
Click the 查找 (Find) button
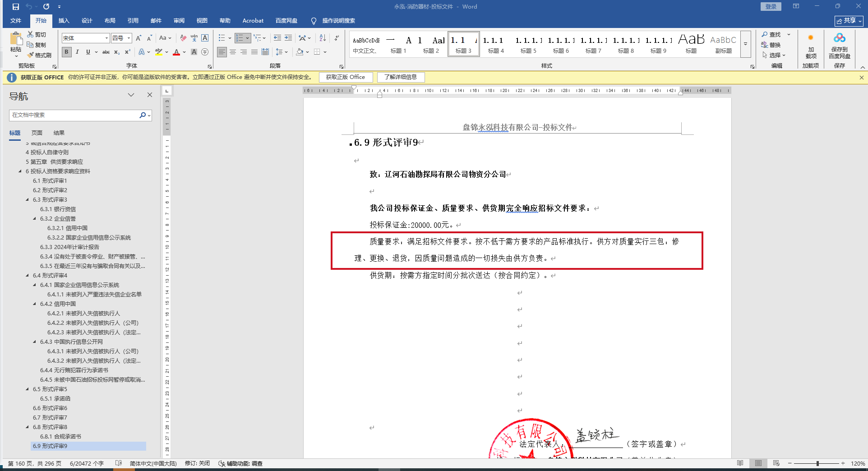[x=771, y=35]
